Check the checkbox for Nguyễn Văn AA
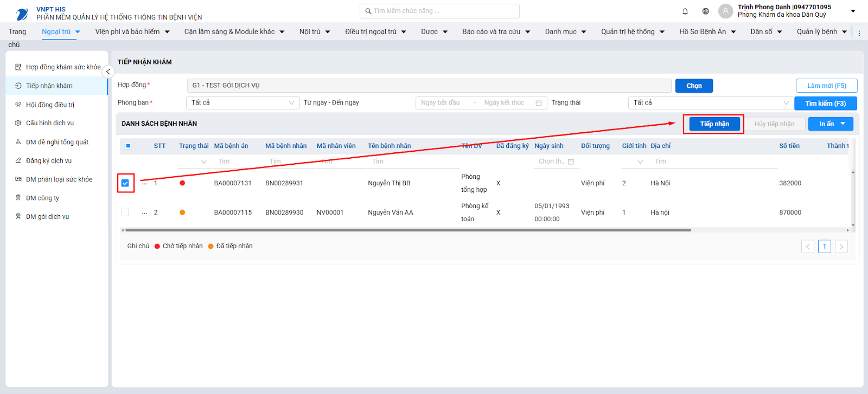868x394 pixels. click(x=125, y=212)
